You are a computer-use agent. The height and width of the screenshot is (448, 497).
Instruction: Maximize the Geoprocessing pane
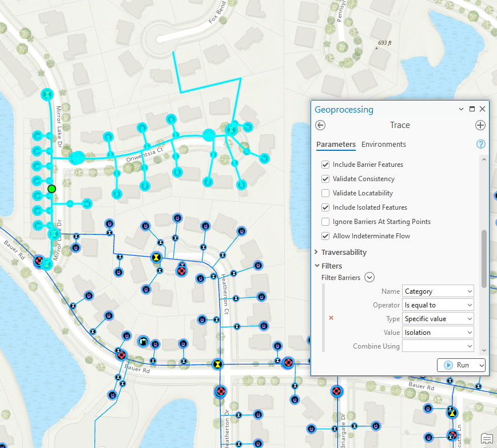pos(472,109)
